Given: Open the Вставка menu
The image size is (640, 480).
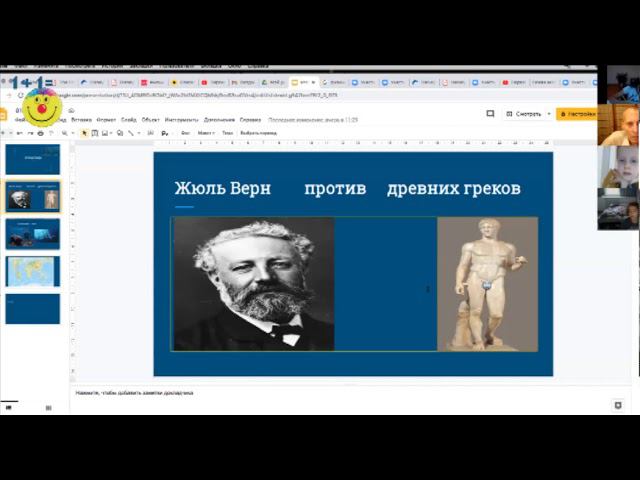Looking at the screenshot, I should pyautogui.click(x=82, y=120).
